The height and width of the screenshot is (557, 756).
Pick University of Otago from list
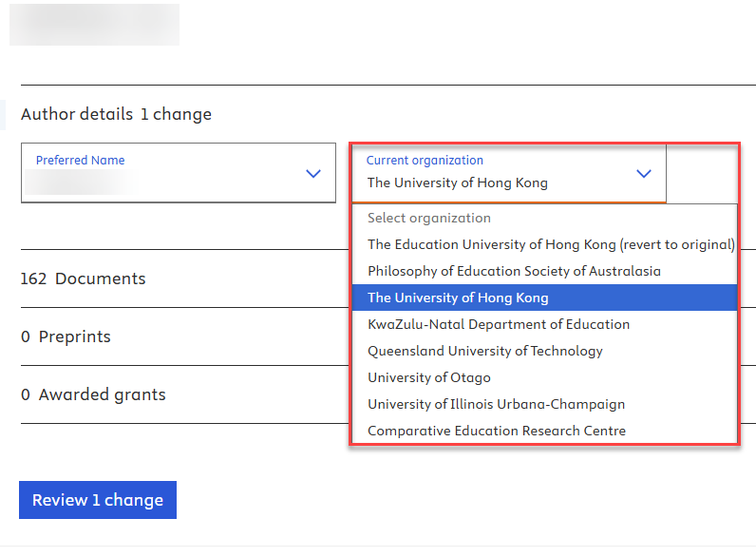click(x=429, y=377)
